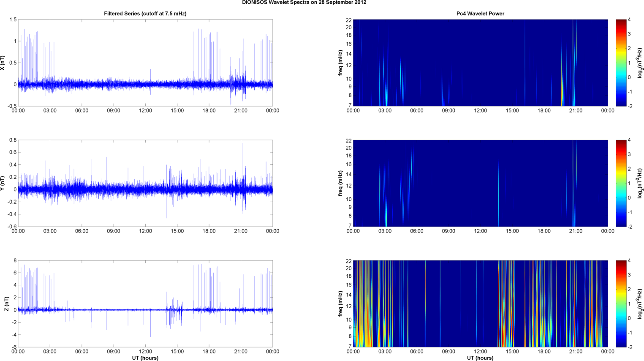644x361 pixels.
Task: Select the "Filtered Series (cutoff at 7.5 mHz)" heading
Action: click(145, 14)
